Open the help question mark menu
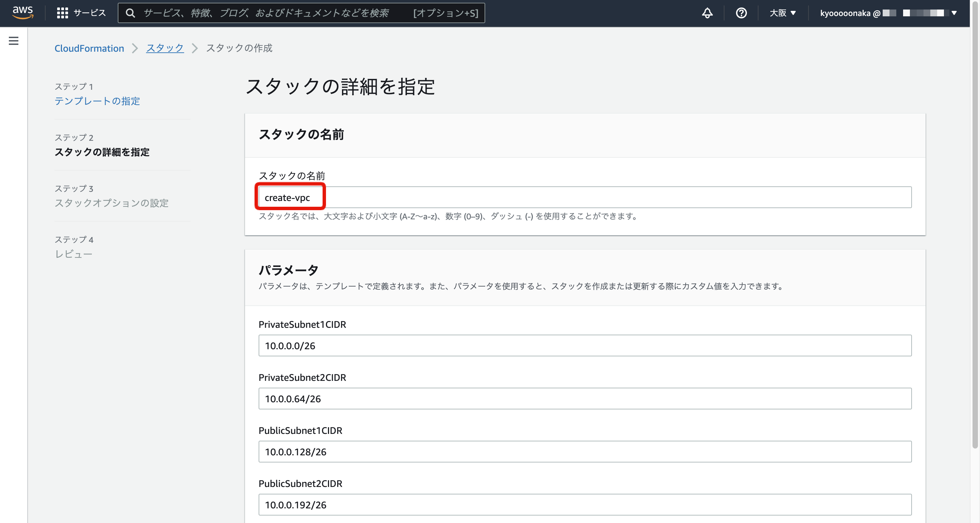 (741, 13)
